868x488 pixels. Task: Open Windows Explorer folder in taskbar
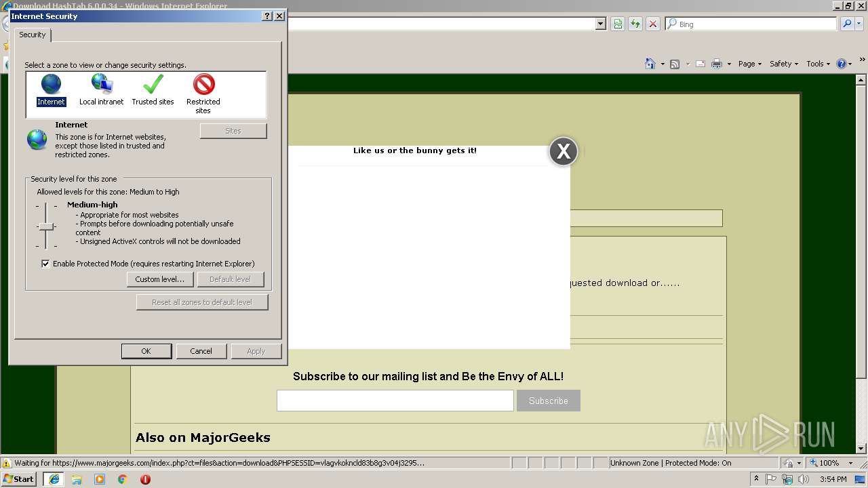pyautogui.click(x=77, y=479)
